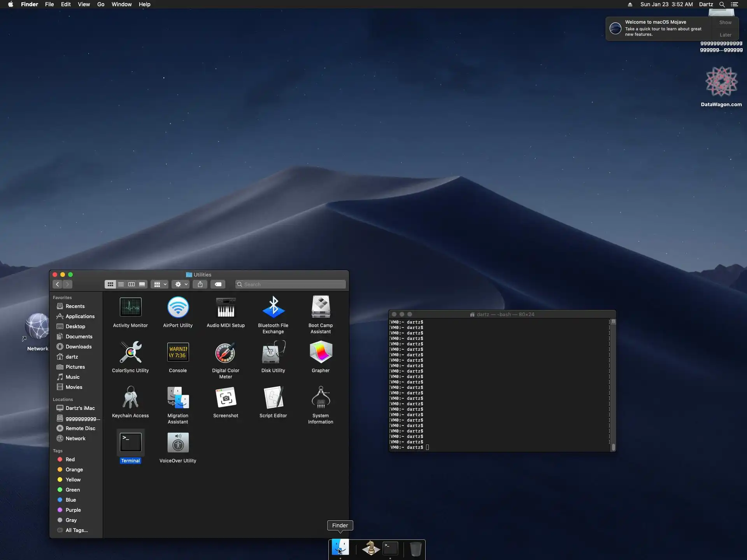
Task: Click Later on the welcome notification
Action: pyautogui.click(x=725, y=35)
